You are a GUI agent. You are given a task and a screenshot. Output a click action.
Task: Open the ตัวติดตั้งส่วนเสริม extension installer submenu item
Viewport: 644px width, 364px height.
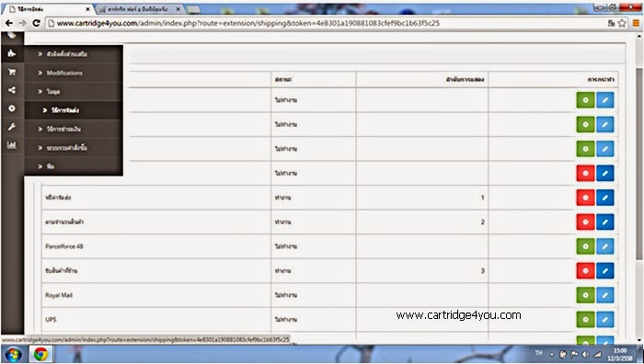pos(74,53)
